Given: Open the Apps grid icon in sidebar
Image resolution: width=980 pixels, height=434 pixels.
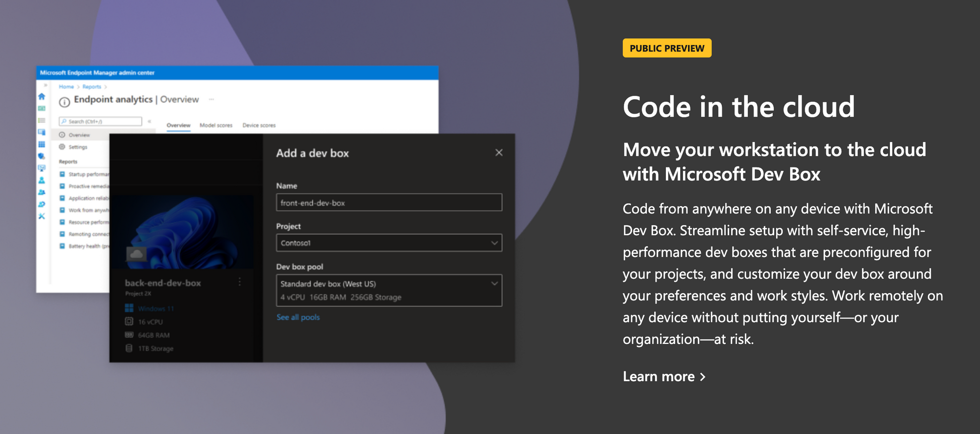Looking at the screenshot, I should coord(42,144).
